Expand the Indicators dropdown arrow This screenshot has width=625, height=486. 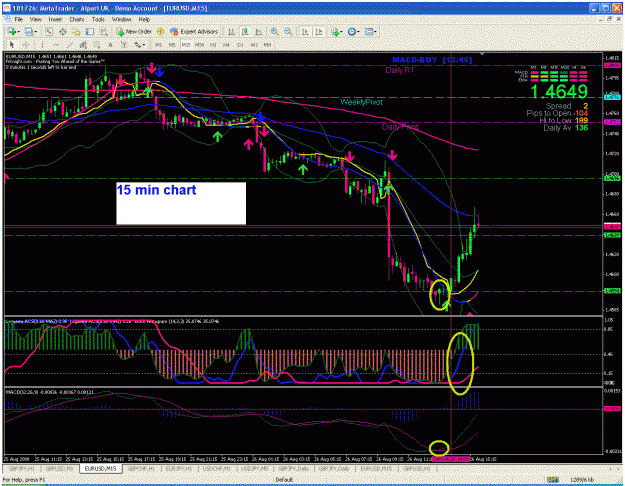tap(342, 32)
